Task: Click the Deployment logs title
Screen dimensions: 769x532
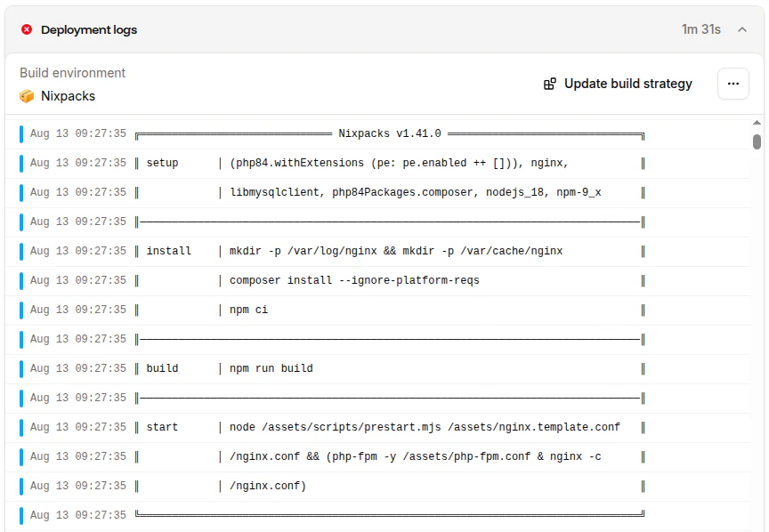Action: point(89,30)
